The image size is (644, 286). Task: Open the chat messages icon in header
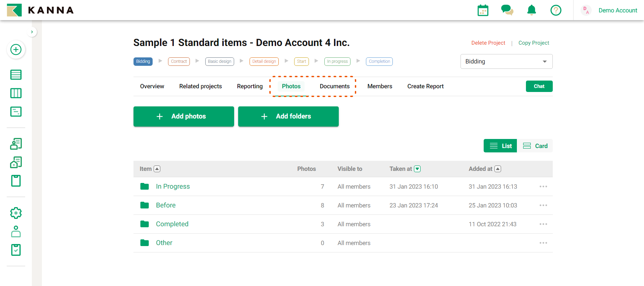(x=507, y=10)
